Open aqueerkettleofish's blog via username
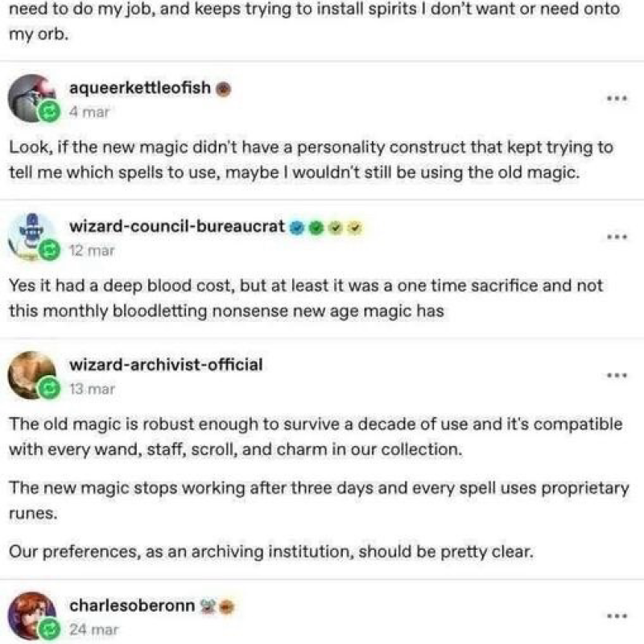 click(x=140, y=89)
